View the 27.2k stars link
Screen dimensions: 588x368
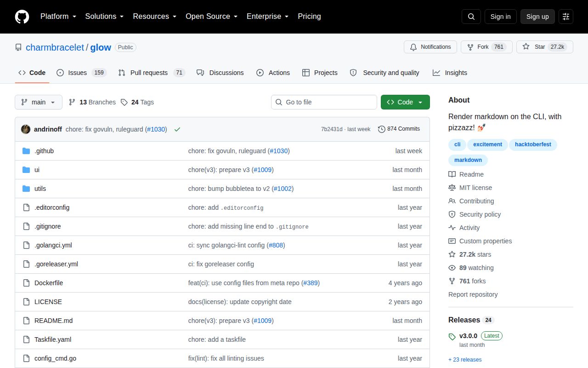469,254
